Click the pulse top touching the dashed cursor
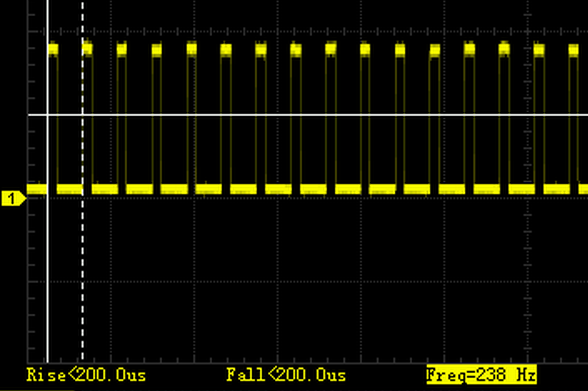This screenshot has width=588, height=391. (87, 49)
